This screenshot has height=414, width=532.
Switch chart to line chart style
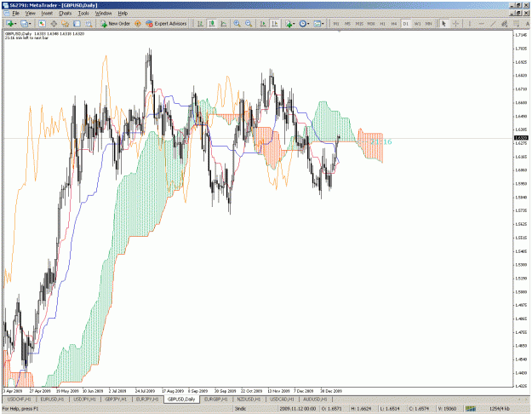click(x=224, y=24)
